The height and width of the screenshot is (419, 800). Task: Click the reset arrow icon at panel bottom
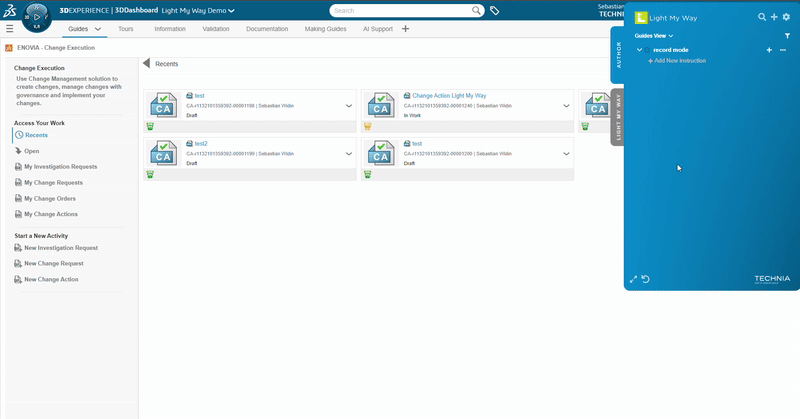coord(645,279)
